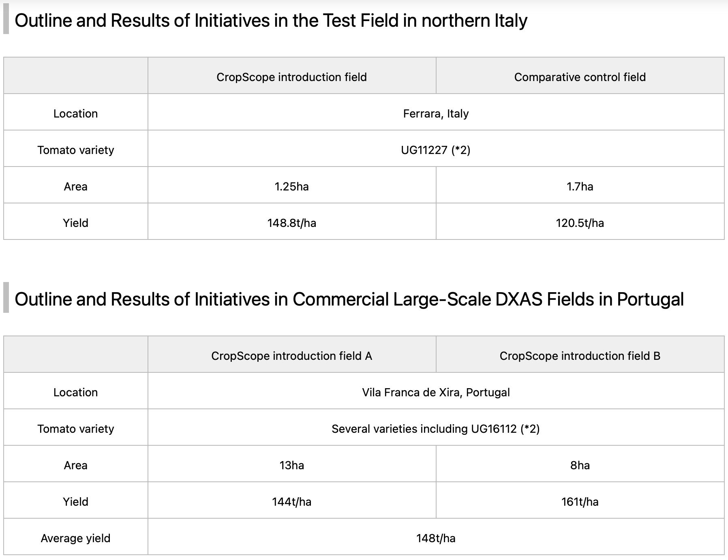Select the 1.7ha area cell
The image size is (728, 560).
[580, 185]
